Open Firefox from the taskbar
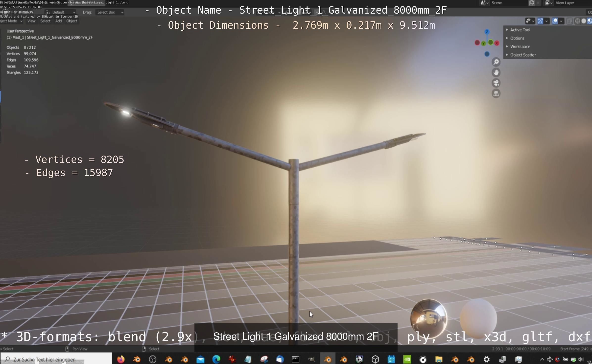Image resolution: width=592 pixels, height=364 pixels. click(121, 359)
